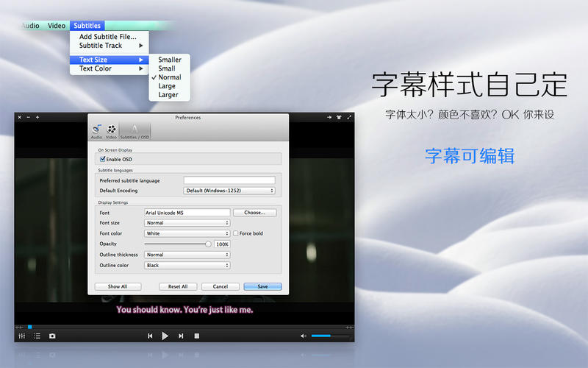588x368 pixels.
Task: Click the Preferred subtitle language field
Action: (229, 180)
